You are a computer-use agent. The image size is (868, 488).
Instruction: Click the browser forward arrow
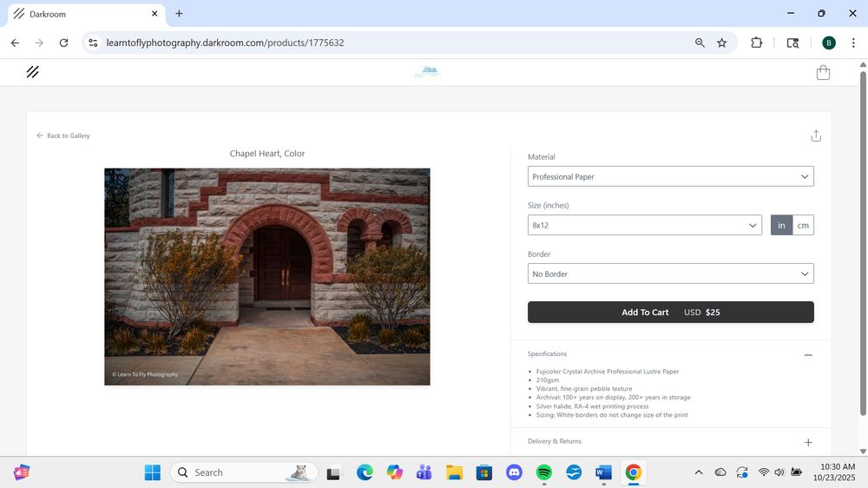tap(39, 43)
